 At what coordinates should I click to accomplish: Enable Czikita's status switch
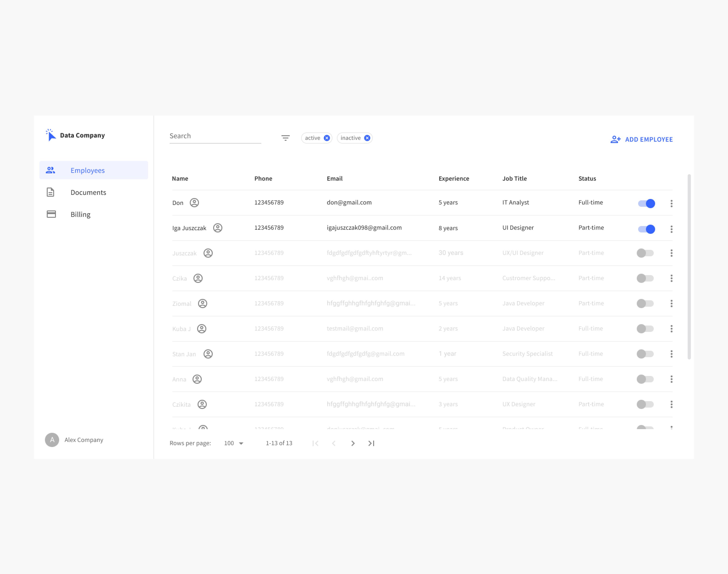pyautogui.click(x=645, y=404)
